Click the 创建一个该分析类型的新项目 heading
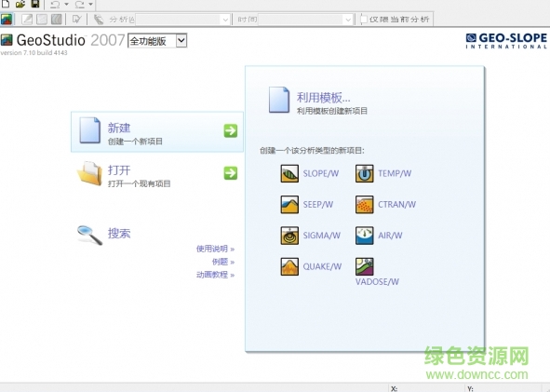550x392 pixels. tap(312, 151)
